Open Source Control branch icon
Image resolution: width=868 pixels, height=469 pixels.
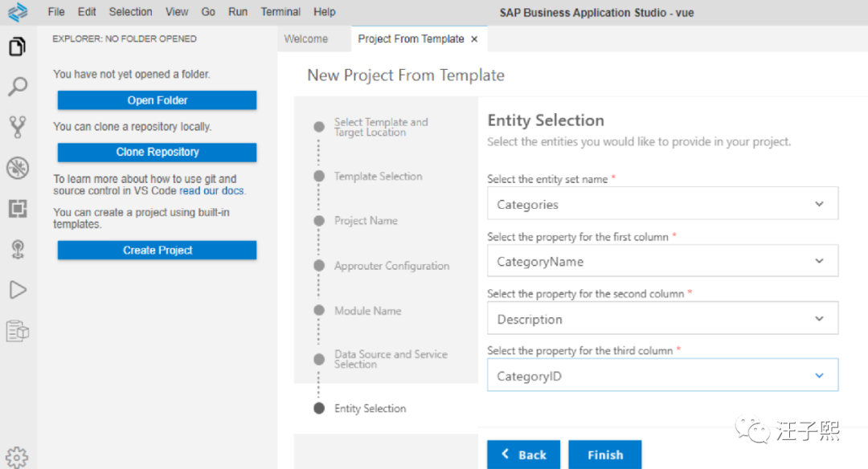tap(17, 127)
